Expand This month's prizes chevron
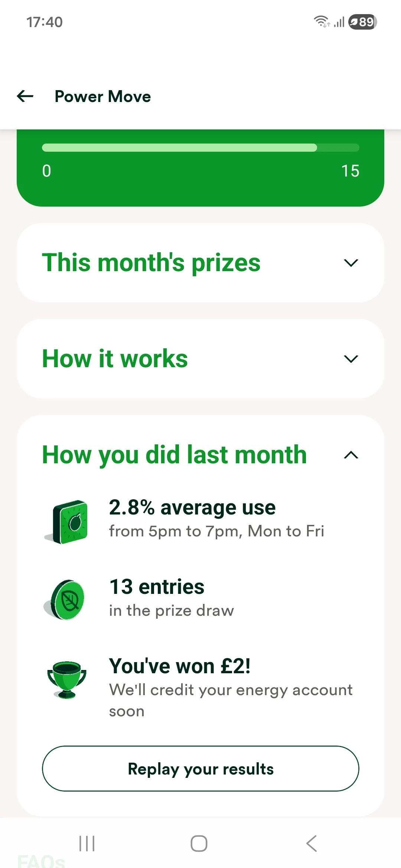 coord(351,263)
